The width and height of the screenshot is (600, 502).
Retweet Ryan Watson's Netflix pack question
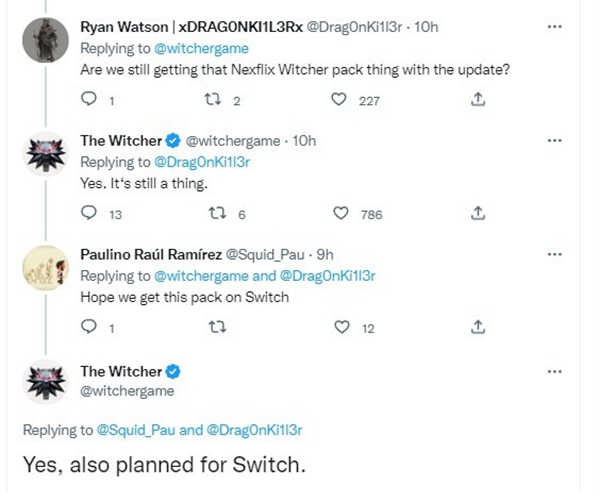pyautogui.click(x=212, y=100)
